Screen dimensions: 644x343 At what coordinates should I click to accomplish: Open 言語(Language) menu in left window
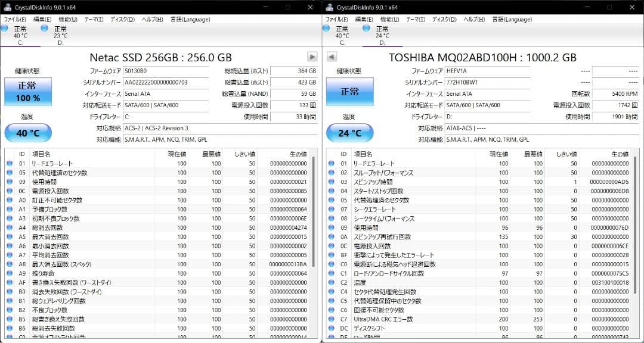pos(190,19)
